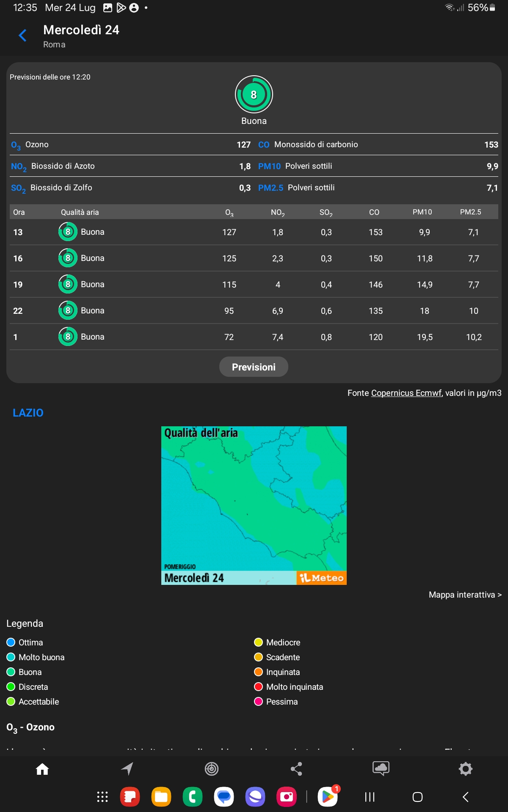
Task: Select the O3 - Ozono section heading
Action: (x=30, y=728)
